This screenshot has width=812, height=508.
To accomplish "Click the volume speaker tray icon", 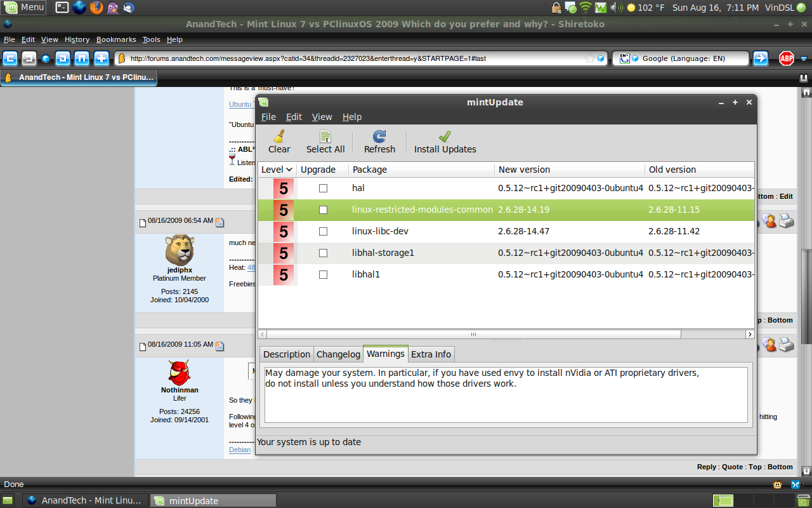I will tap(616, 8).
